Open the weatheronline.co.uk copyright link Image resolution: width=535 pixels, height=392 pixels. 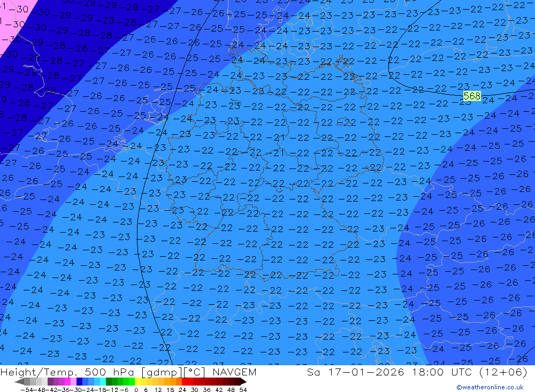point(490,387)
